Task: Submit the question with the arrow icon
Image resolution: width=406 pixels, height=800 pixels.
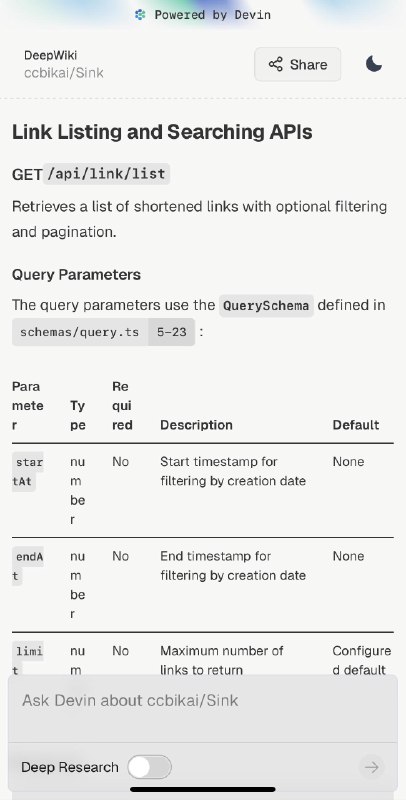Action: coord(371,767)
